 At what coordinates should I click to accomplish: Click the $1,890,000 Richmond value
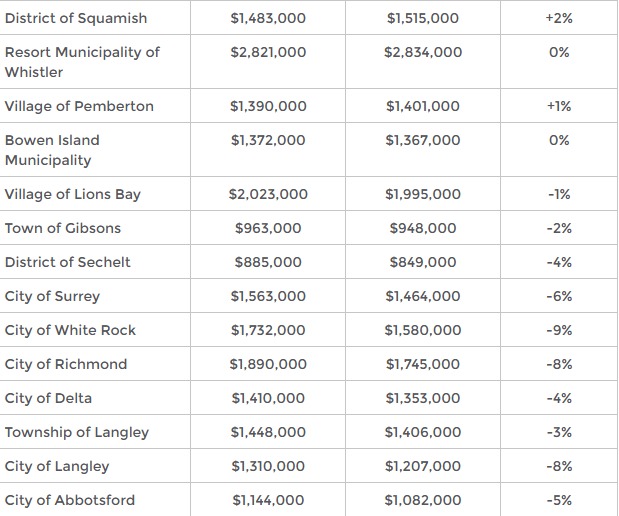coord(268,364)
